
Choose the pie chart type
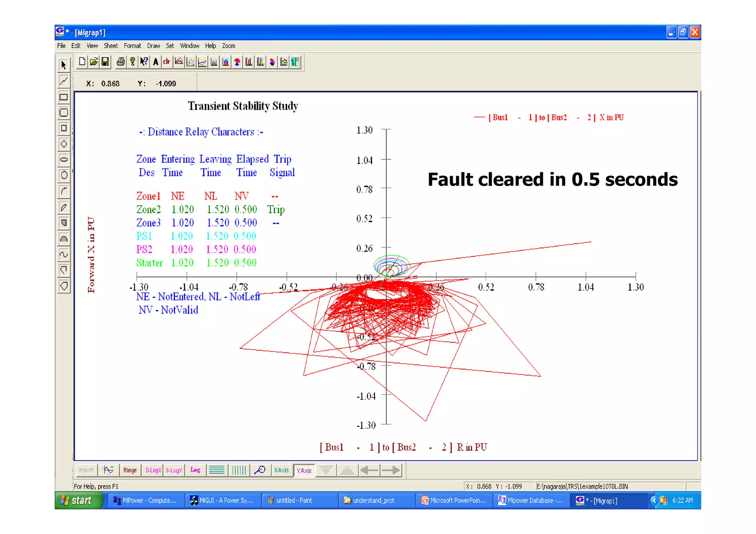coord(237,62)
